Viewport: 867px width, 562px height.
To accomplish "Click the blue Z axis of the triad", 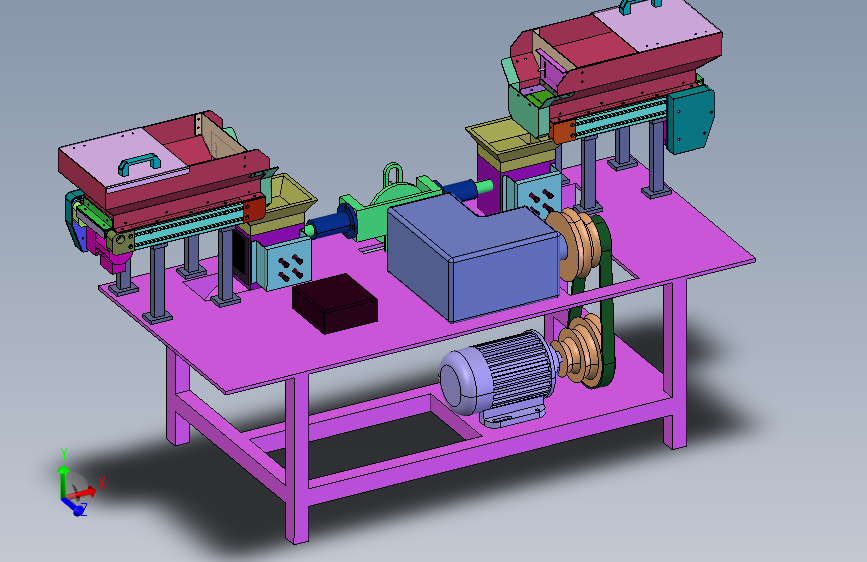I will (74, 506).
